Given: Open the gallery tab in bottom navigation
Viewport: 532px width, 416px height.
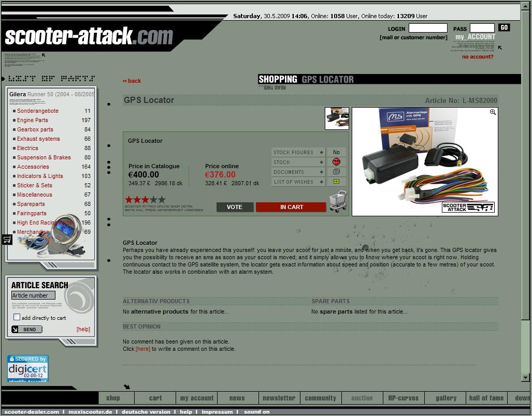Looking at the screenshot, I should click(x=445, y=398).
